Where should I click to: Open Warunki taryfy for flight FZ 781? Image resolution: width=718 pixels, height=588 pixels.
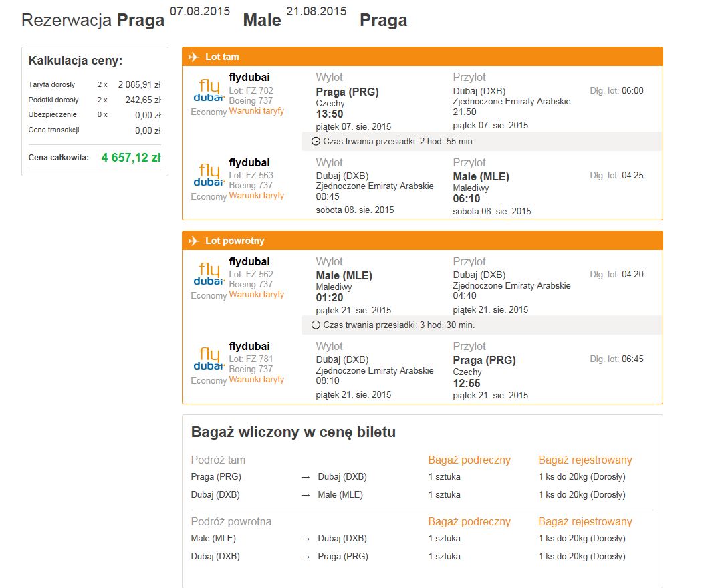point(257,380)
